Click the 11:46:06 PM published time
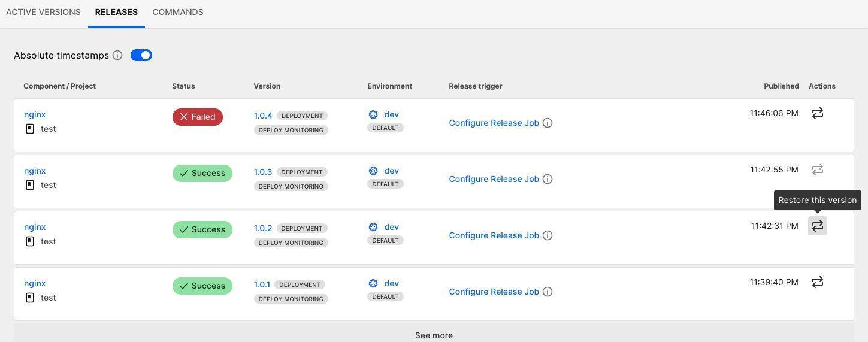This screenshot has height=342, width=868. coord(774,113)
